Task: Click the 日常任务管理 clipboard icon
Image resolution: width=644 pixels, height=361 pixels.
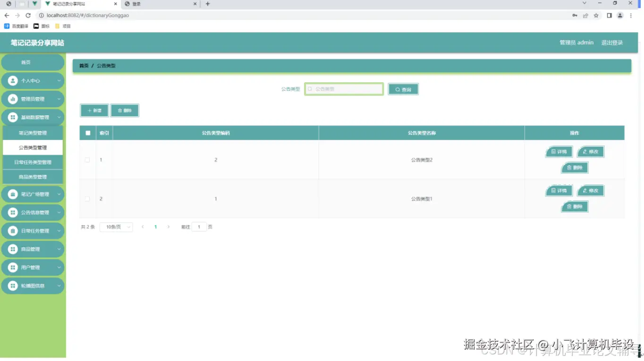Action: point(13,231)
